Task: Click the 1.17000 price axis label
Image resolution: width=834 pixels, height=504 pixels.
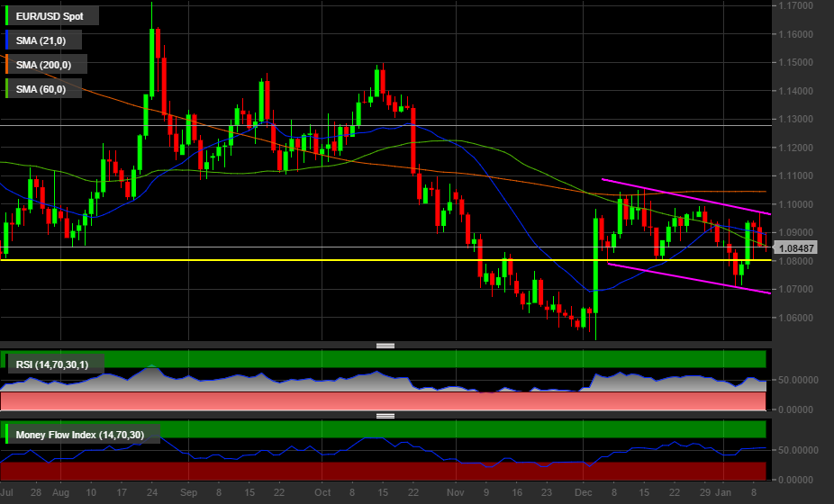Action: coord(796,6)
